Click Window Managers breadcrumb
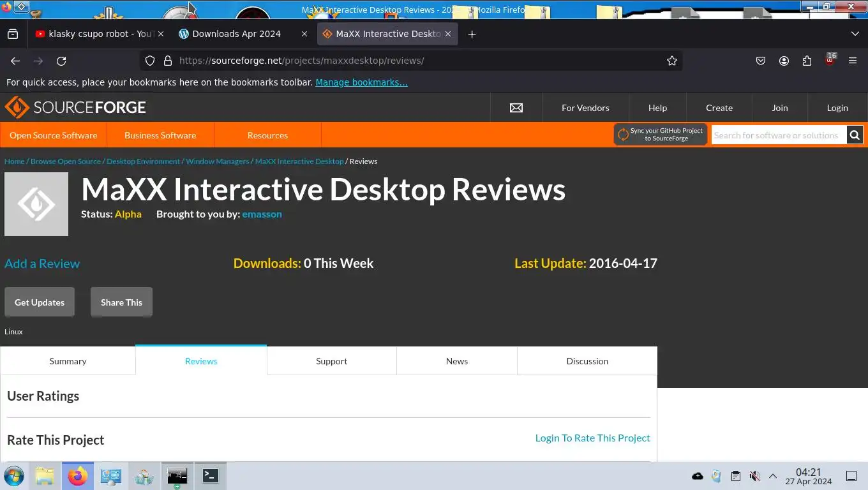 click(x=218, y=161)
